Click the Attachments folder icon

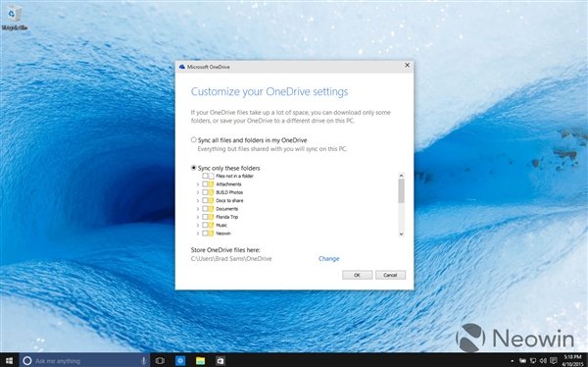point(211,184)
